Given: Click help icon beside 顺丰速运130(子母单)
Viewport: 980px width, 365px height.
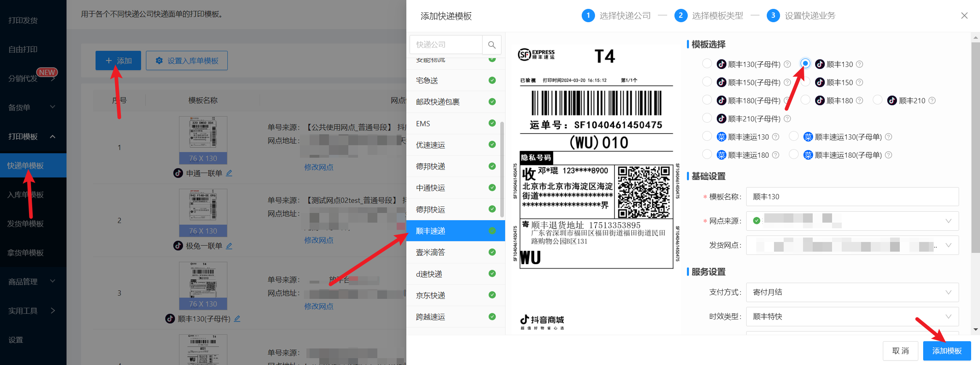Looking at the screenshot, I should coord(888,137).
